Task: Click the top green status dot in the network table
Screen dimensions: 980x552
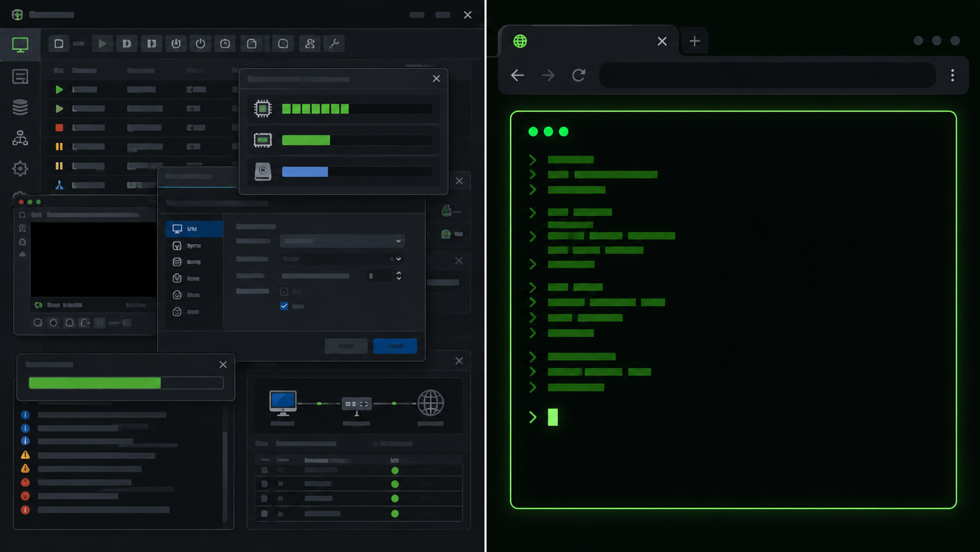Action: pyautogui.click(x=395, y=470)
